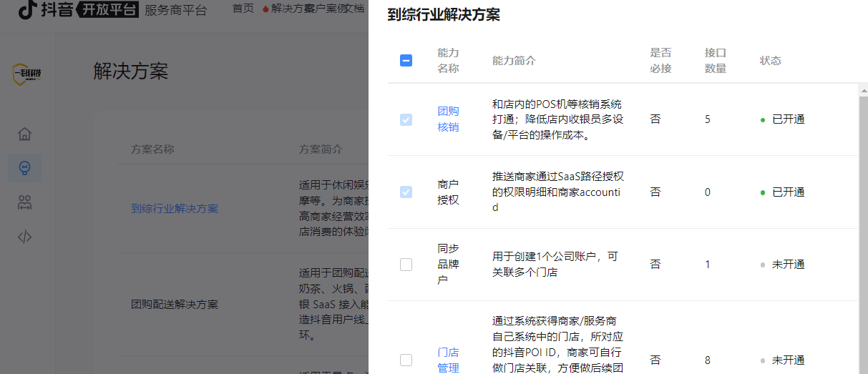
Task: Check the box for the 门店管理 row
Action: click(406, 360)
